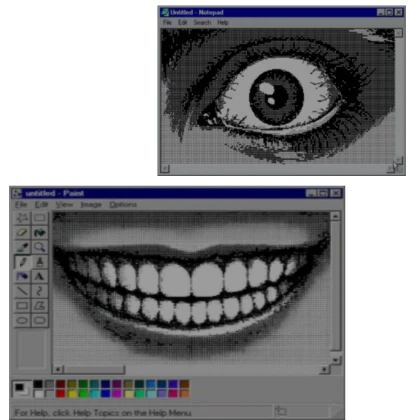Screen dimensions: 420x420
Task: Choose the straight Line tool
Action: tap(22, 291)
